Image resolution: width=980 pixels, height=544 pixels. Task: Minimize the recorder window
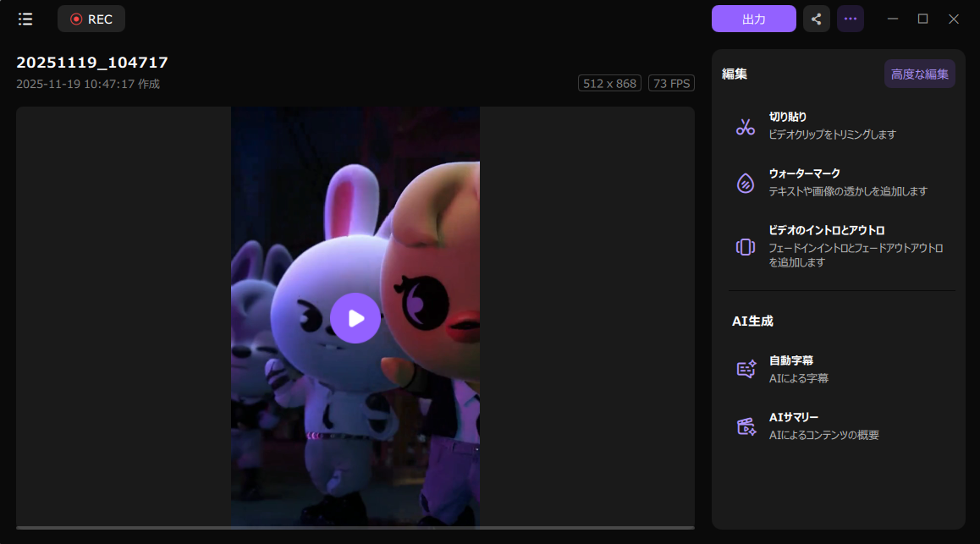pyautogui.click(x=893, y=19)
